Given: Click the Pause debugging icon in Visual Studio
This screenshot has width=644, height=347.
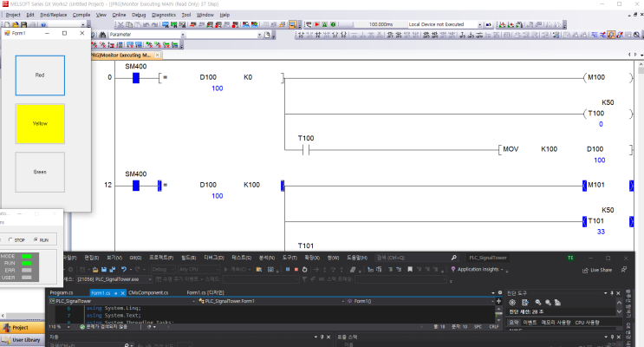Looking at the screenshot, I should (288, 270).
